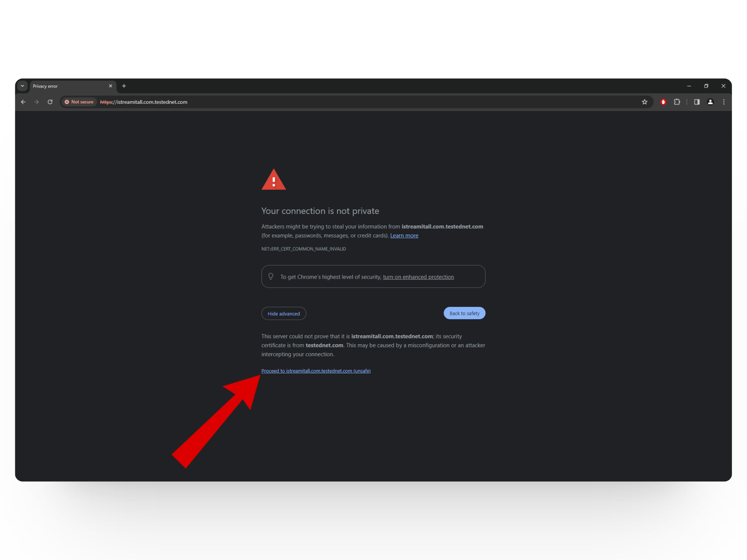Open the side panel icon
The height and width of the screenshot is (560, 747).
point(697,102)
